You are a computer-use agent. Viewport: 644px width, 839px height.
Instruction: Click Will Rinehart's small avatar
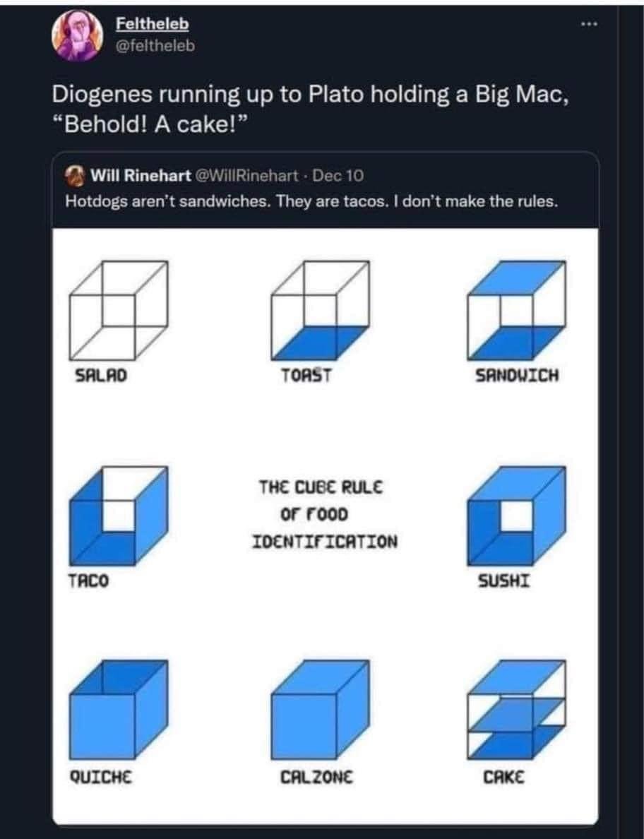coord(75,176)
